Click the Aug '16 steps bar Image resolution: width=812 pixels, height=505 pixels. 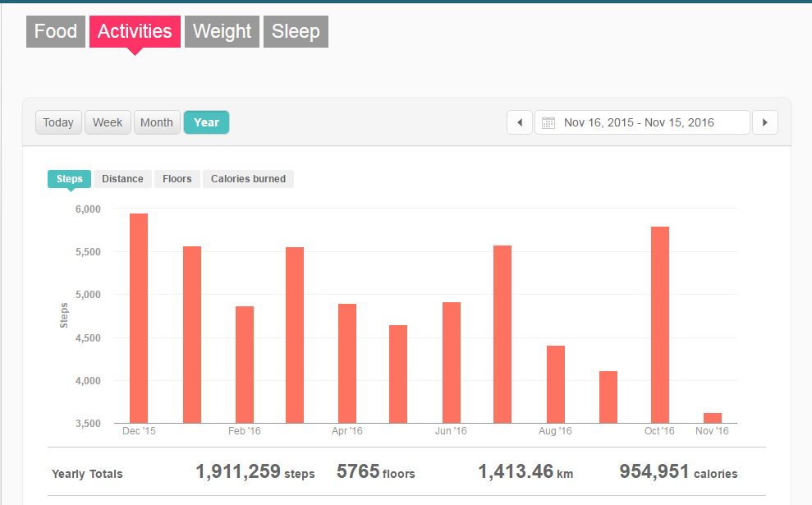pyautogui.click(x=556, y=384)
